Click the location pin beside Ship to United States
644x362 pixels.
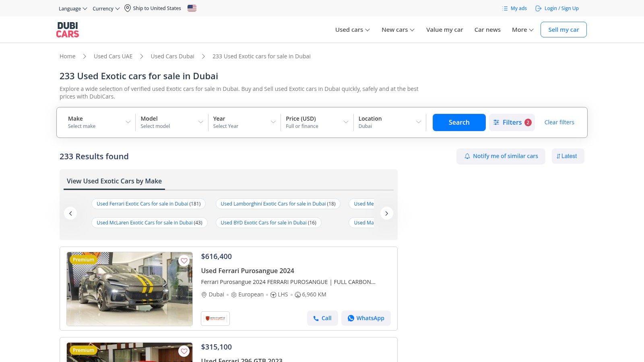pyautogui.click(x=128, y=8)
